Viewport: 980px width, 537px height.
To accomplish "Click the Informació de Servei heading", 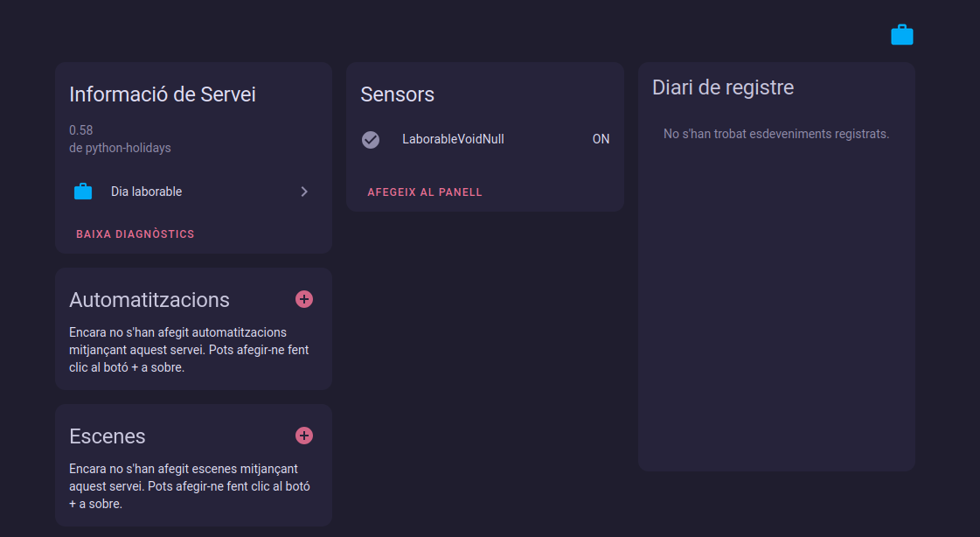I will point(163,94).
